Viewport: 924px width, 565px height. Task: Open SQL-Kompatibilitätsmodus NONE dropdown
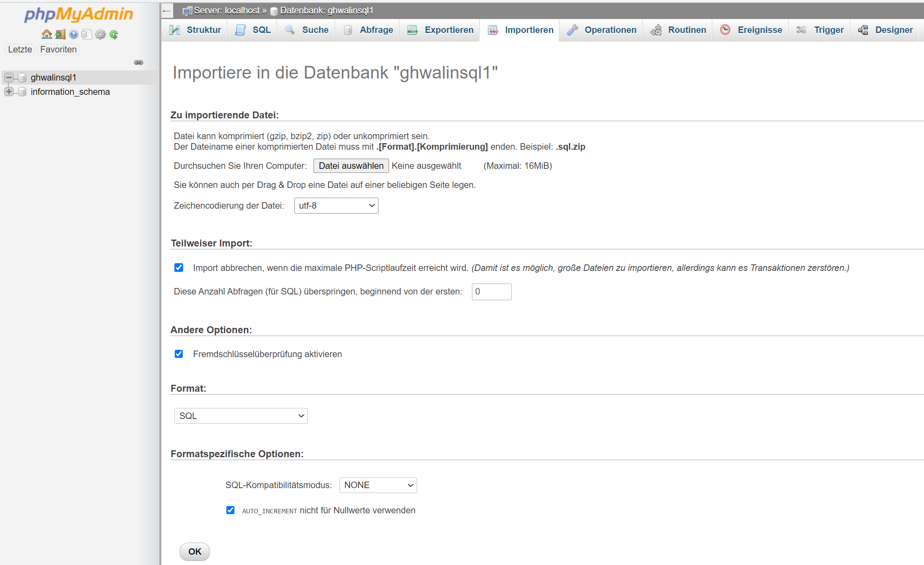378,485
